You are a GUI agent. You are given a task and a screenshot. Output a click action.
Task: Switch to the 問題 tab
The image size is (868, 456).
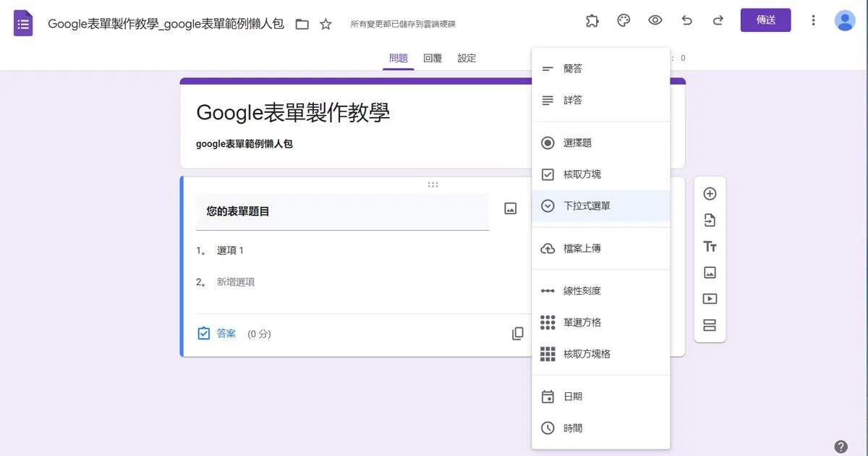point(399,58)
